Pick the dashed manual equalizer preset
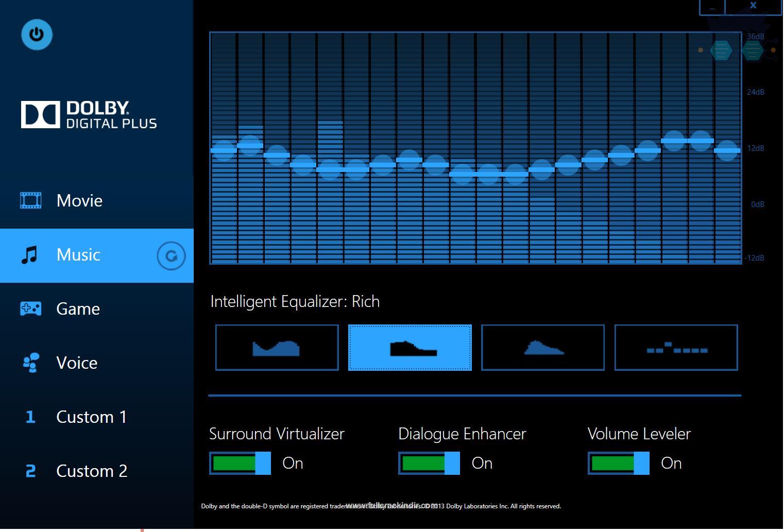Image resolution: width=784 pixels, height=532 pixels. click(676, 348)
